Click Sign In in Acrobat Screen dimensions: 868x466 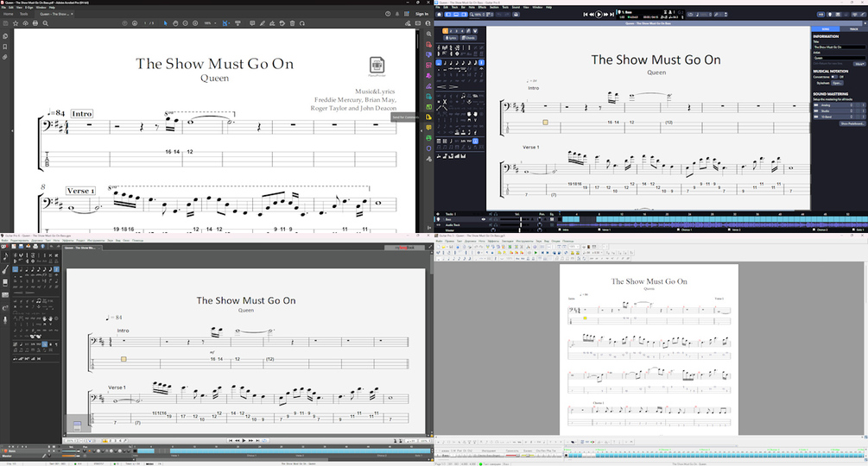click(x=421, y=14)
